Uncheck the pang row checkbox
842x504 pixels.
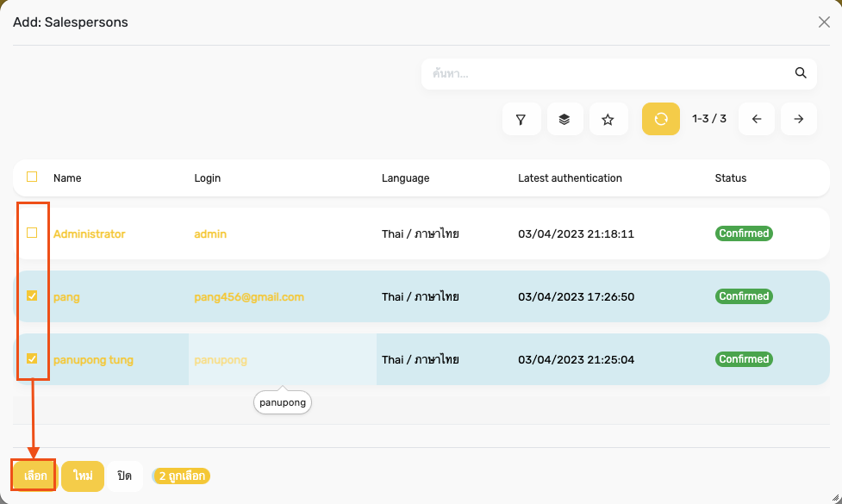click(32, 296)
